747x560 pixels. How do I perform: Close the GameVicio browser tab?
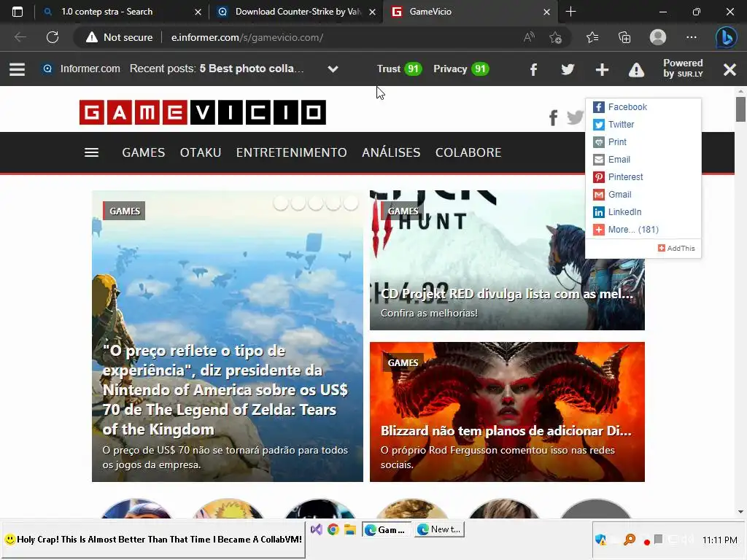pos(547,12)
